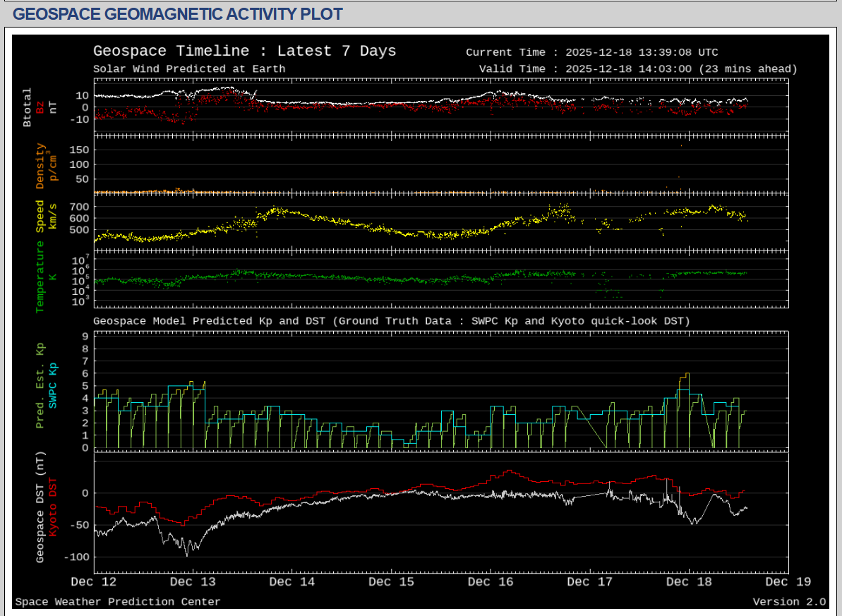Select the Dec 12 date marker
This screenshot has width=842, height=616.
point(94,582)
